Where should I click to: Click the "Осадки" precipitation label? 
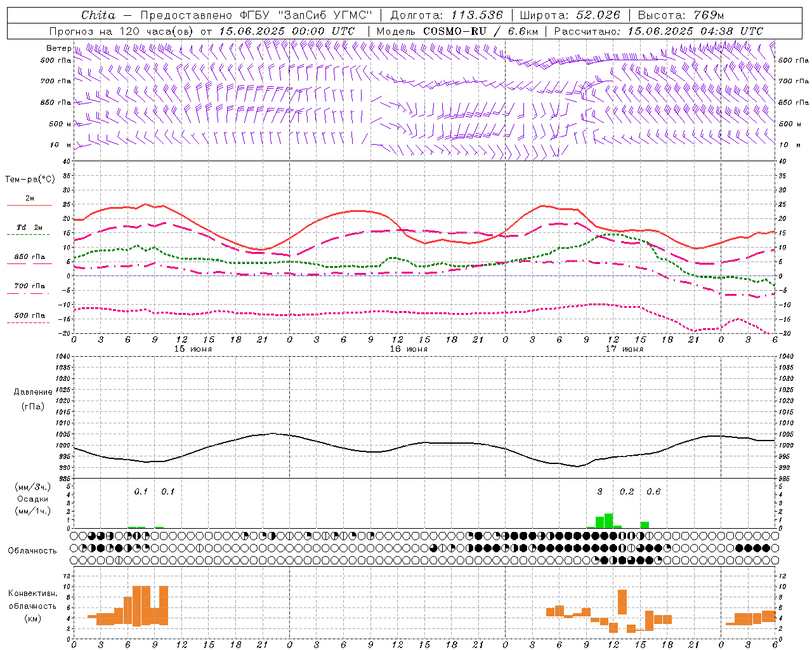pos(32,499)
